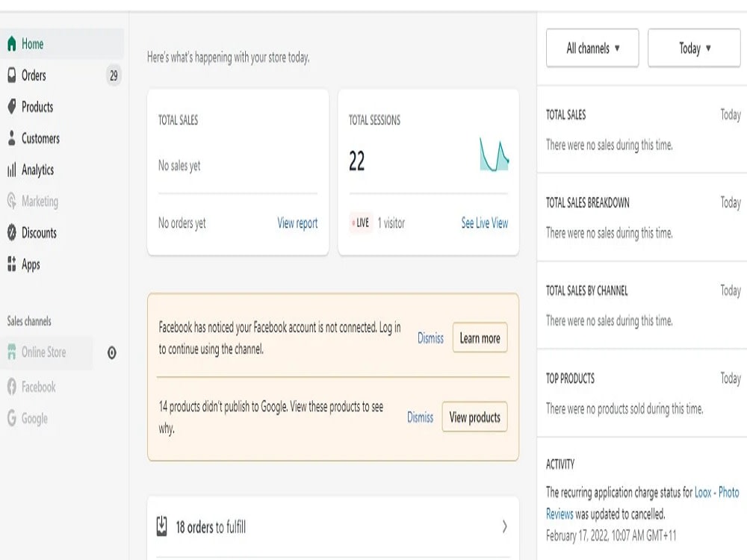Expand the Today date range dropdown
The width and height of the screenshot is (747, 560).
694,48
